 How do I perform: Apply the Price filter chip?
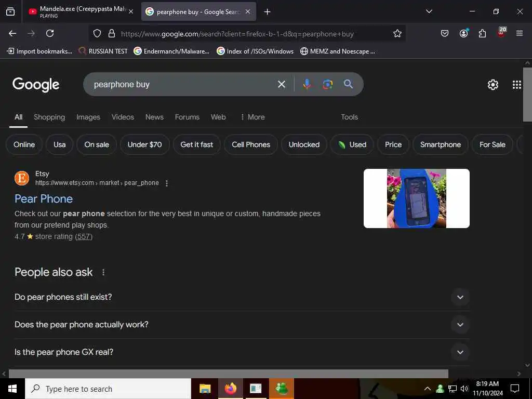pyautogui.click(x=393, y=144)
